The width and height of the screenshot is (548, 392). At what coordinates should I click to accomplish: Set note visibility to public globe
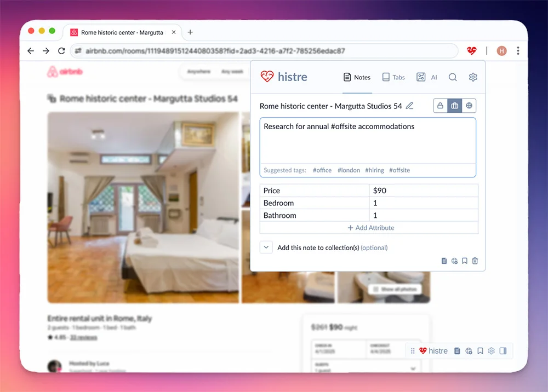point(469,106)
